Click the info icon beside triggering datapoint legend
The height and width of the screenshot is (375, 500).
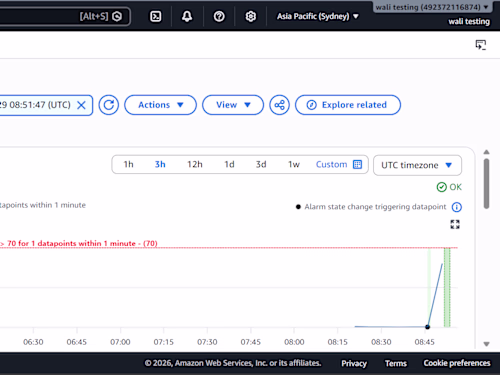pyautogui.click(x=457, y=207)
